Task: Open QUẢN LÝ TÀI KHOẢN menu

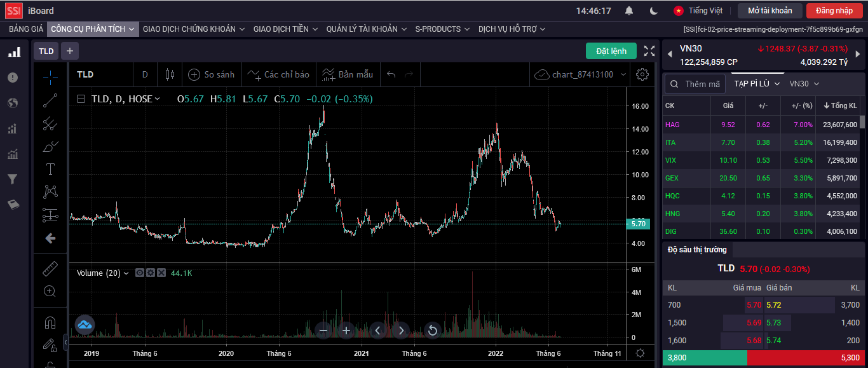Action: [x=367, y=29]
